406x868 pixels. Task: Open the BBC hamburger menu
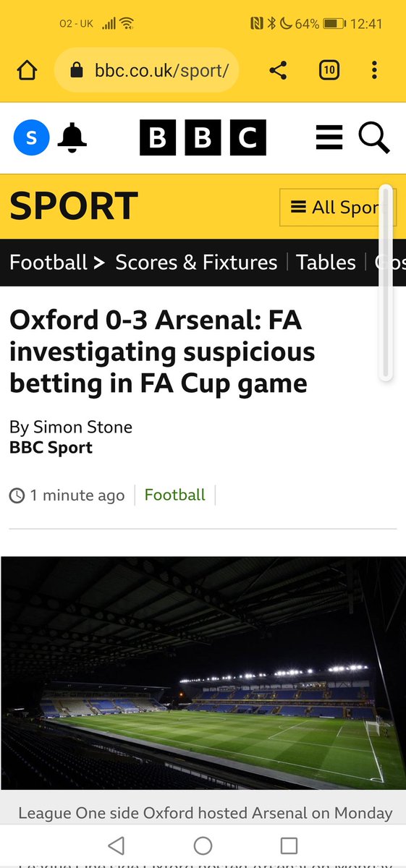329,137
